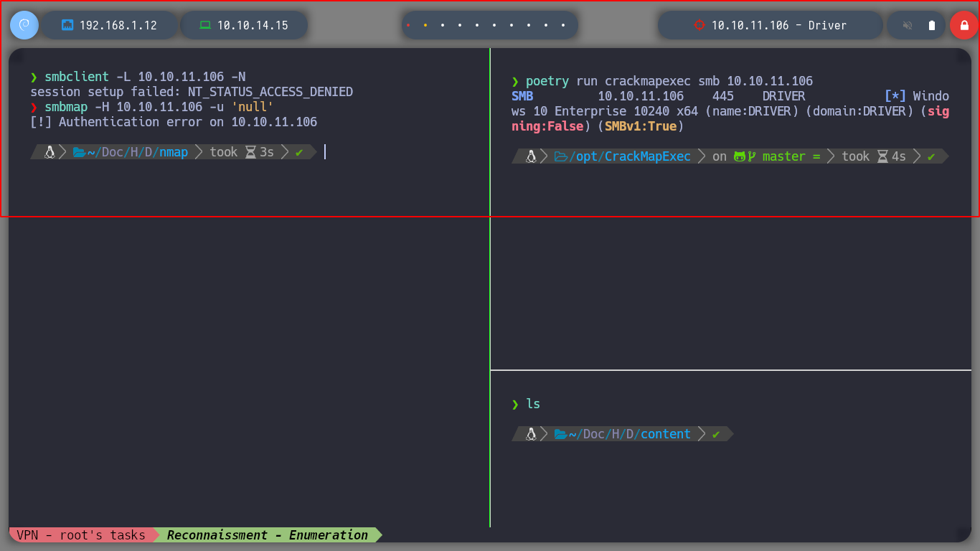Click the green 'master =' branch label
The width and height of the screenshot is (980, 551).
[791, 156]
